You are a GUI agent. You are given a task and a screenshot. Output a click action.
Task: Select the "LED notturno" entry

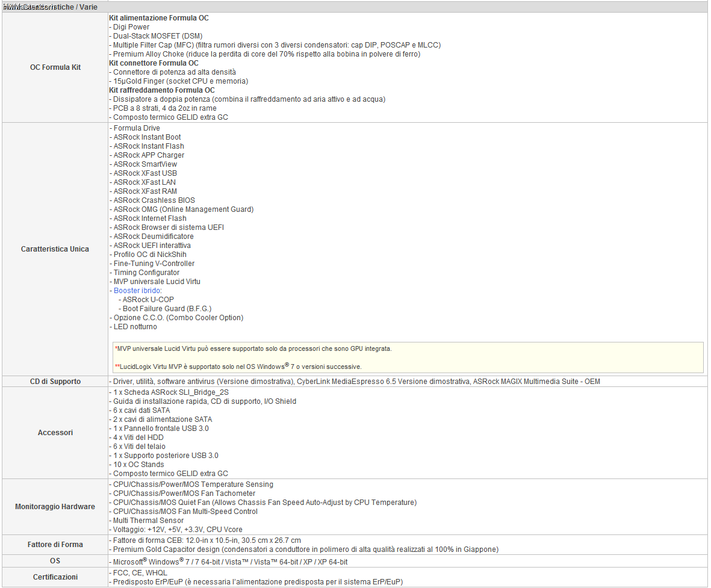pos(133,327)
